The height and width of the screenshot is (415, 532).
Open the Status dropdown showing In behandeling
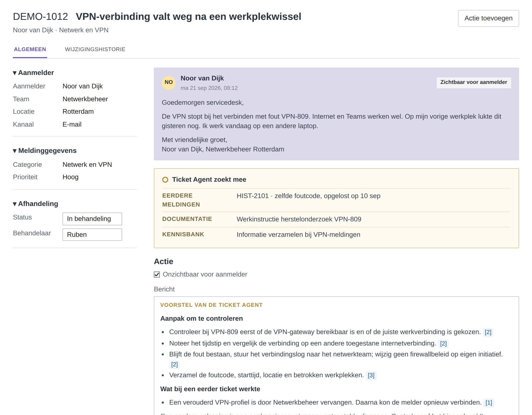coord(92,219)
